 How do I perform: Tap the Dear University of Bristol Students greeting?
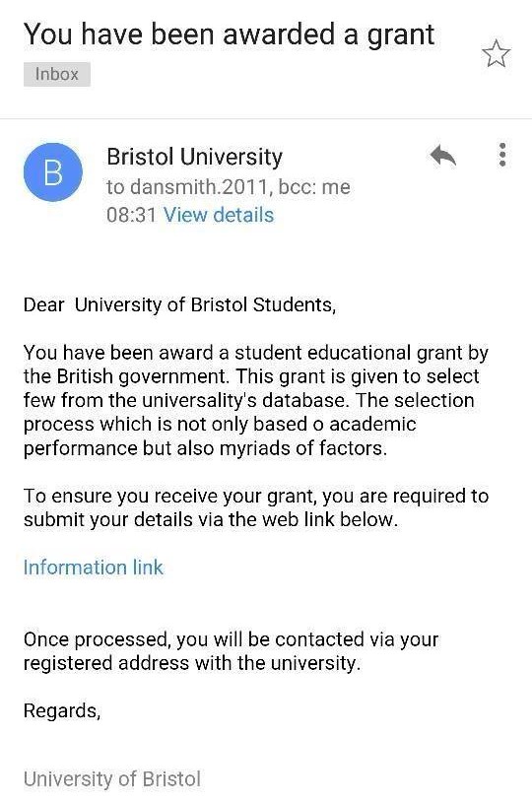pos(180,305)
